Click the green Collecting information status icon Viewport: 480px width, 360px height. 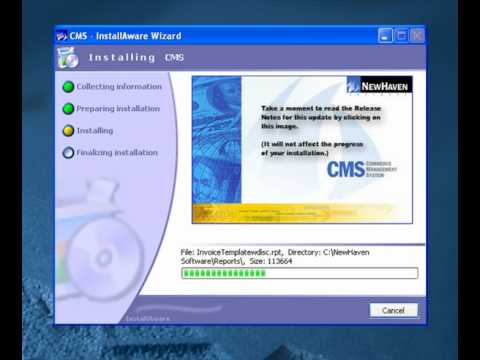pyautogui.click(x=68, y=87)
